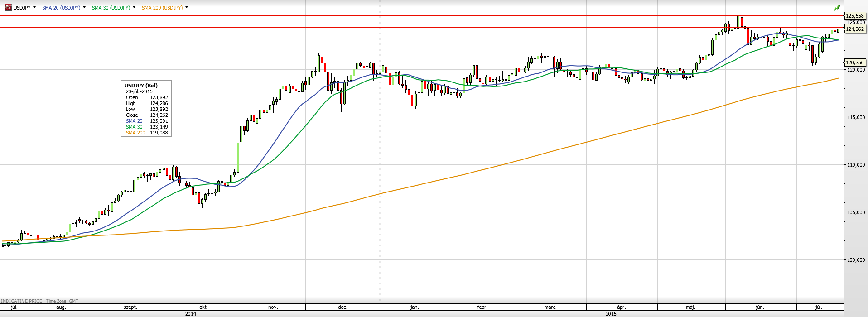Click the SMA 30 value 123,149
The width and height of the screenshot is (868, 317).
tap(159, 127)
